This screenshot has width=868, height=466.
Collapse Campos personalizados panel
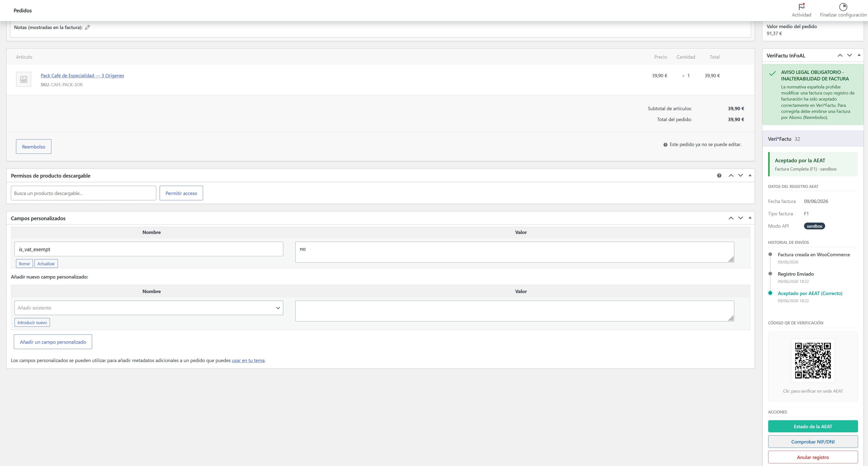[750, 218]
